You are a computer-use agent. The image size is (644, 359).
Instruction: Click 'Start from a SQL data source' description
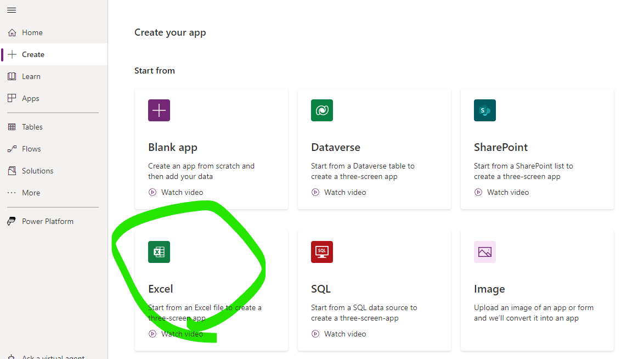coord(364,312)
